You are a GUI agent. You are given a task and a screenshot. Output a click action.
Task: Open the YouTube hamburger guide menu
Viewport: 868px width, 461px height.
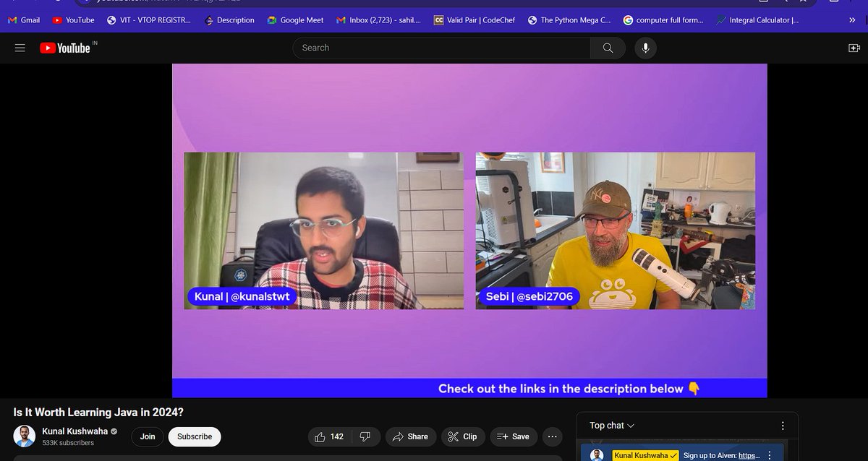tap(20, 48)
